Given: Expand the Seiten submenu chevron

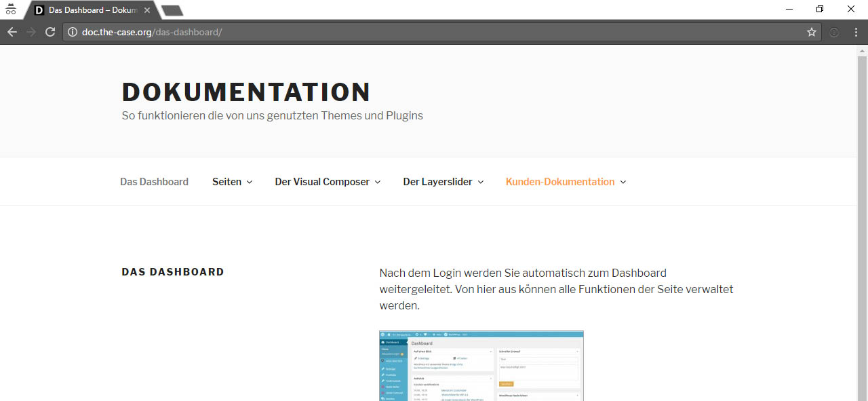Looking at the screenshot, I should (x=250, y=182).
